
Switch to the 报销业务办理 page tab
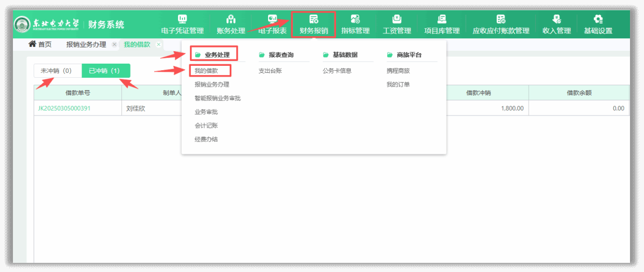(86, 45)
